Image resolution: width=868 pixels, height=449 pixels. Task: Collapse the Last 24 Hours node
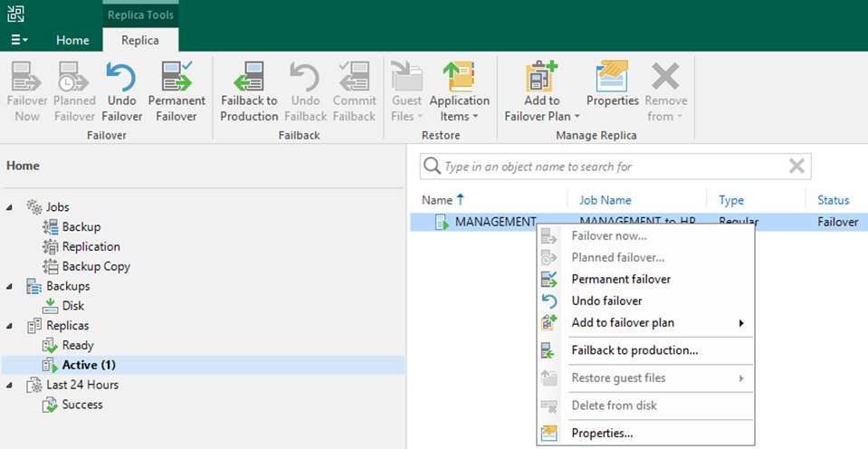click(9, 385)
